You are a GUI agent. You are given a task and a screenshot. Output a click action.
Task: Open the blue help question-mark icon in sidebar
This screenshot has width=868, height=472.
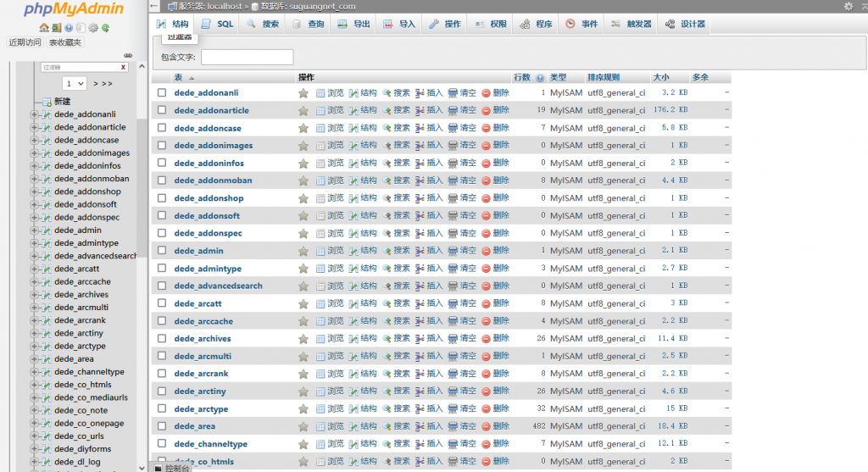click(69, 28)
